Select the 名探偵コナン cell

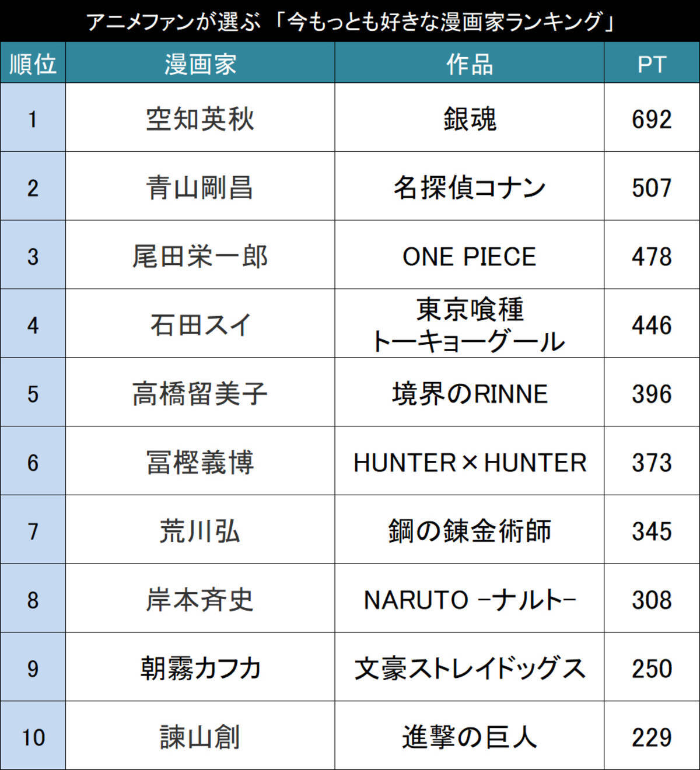point(470,187)
